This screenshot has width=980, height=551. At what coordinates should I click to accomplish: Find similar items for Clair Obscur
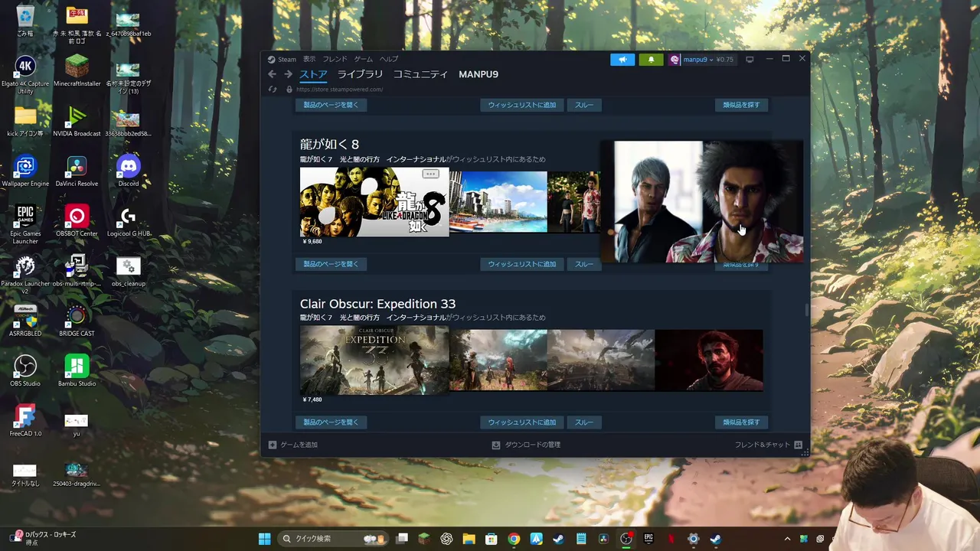click(x=741, y=422)
